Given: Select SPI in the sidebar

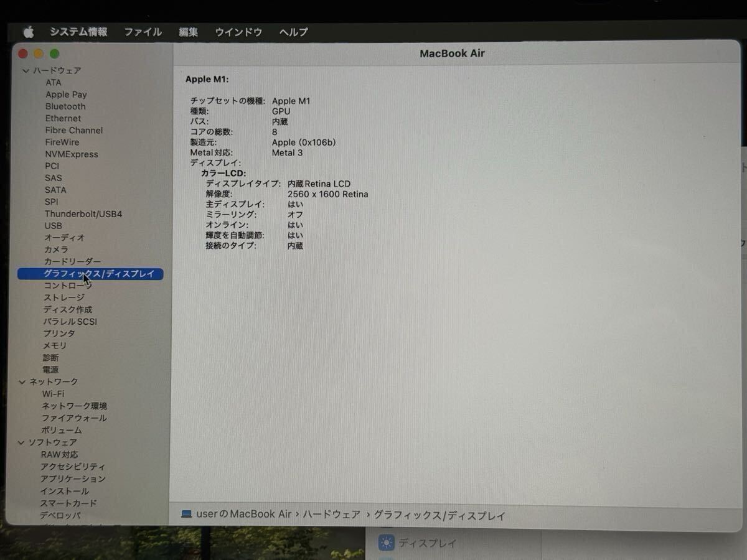Looking at the screenshot, I should point(51,202).
